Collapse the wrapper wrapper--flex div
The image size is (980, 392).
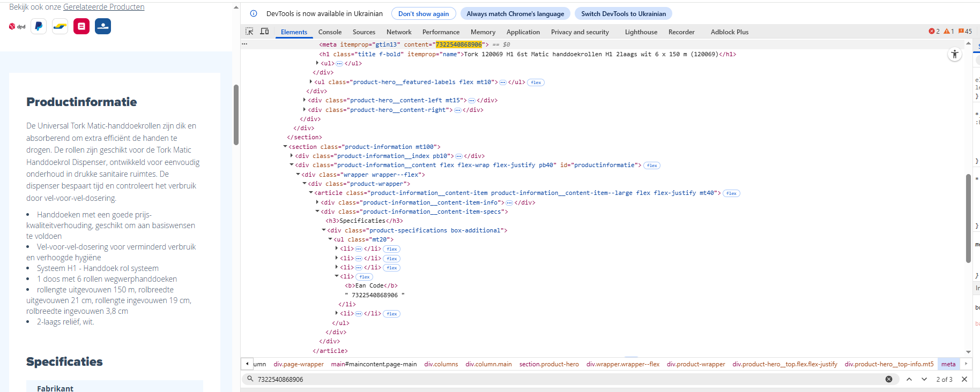coord(298,175)
